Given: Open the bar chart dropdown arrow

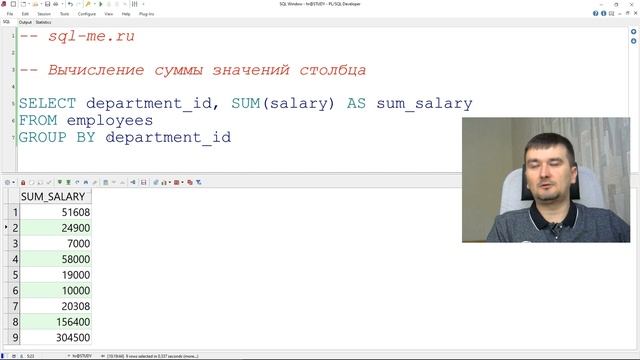Looking at the screenshot, I should (x=170, y=182).
